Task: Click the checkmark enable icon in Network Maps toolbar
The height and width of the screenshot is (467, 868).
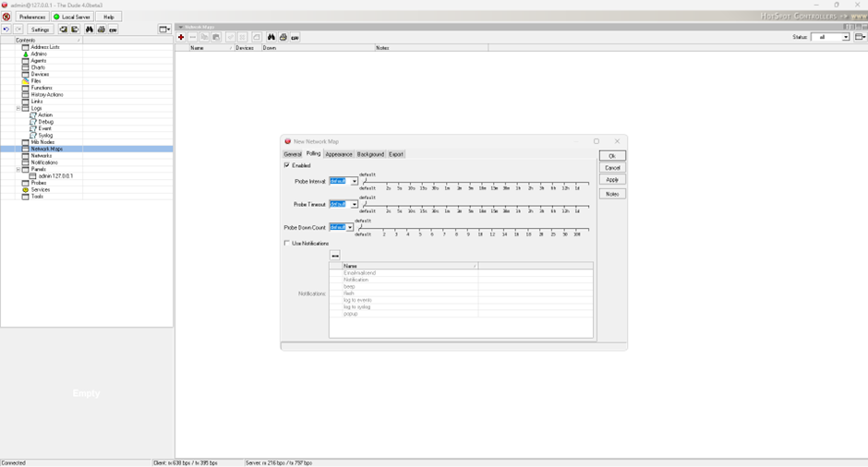Action: (231, 37)
